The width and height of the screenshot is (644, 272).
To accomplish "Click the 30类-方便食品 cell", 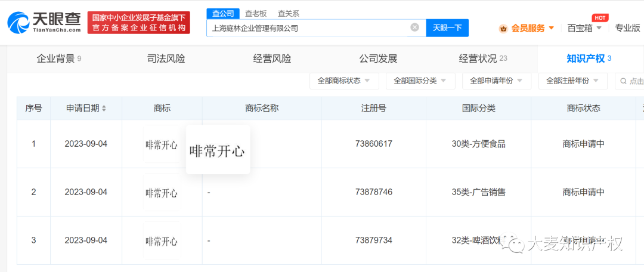I will (x=478, y=144).
